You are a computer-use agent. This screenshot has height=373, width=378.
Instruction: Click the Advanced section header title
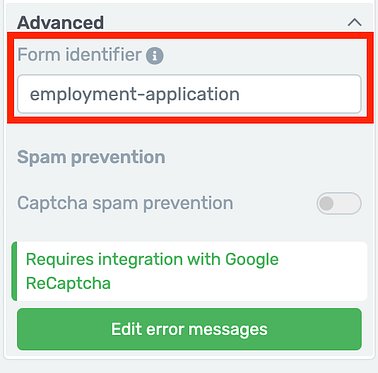[61, 23]
